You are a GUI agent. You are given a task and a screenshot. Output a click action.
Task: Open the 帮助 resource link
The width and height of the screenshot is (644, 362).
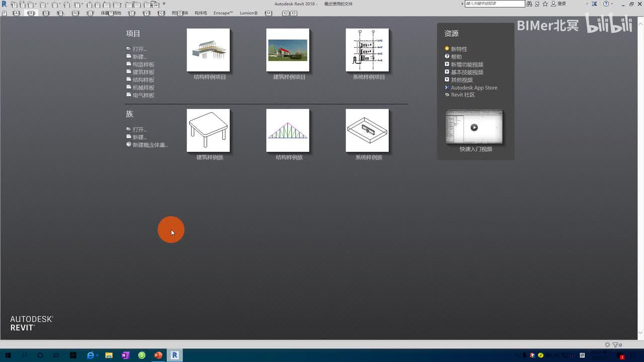[x=453, y=57]
